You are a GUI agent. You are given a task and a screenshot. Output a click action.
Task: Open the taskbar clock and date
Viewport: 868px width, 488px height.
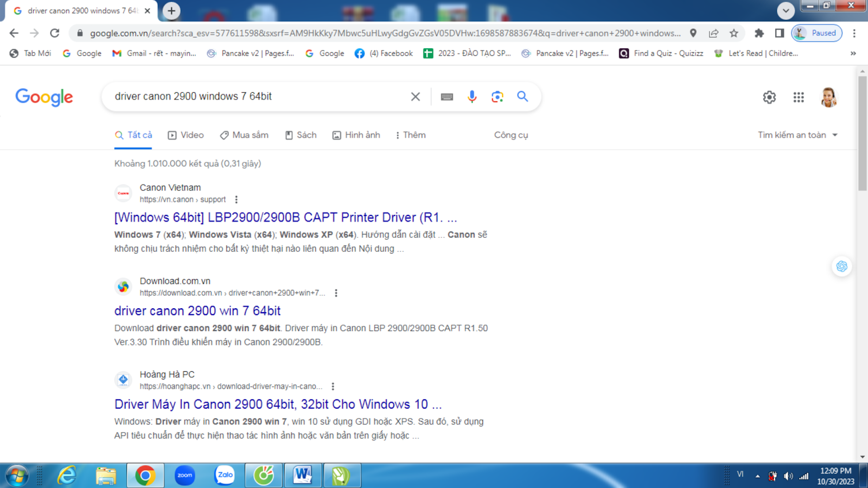(835, 476)
